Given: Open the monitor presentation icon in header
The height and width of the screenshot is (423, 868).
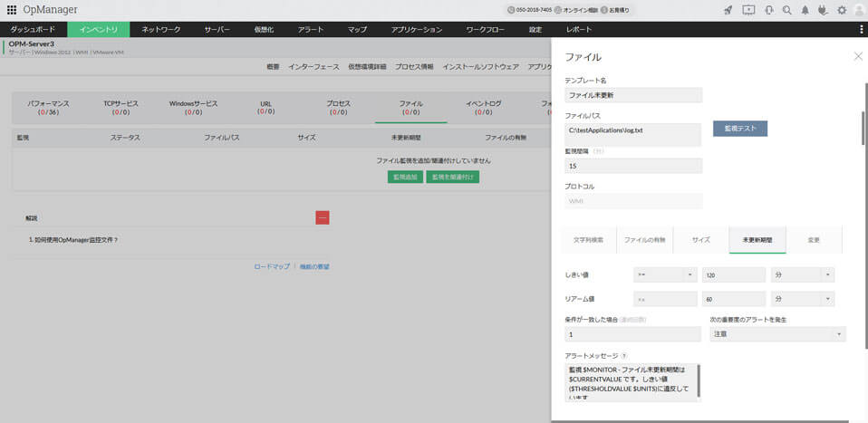Looking at the screenshot, I should coord(748,10).
